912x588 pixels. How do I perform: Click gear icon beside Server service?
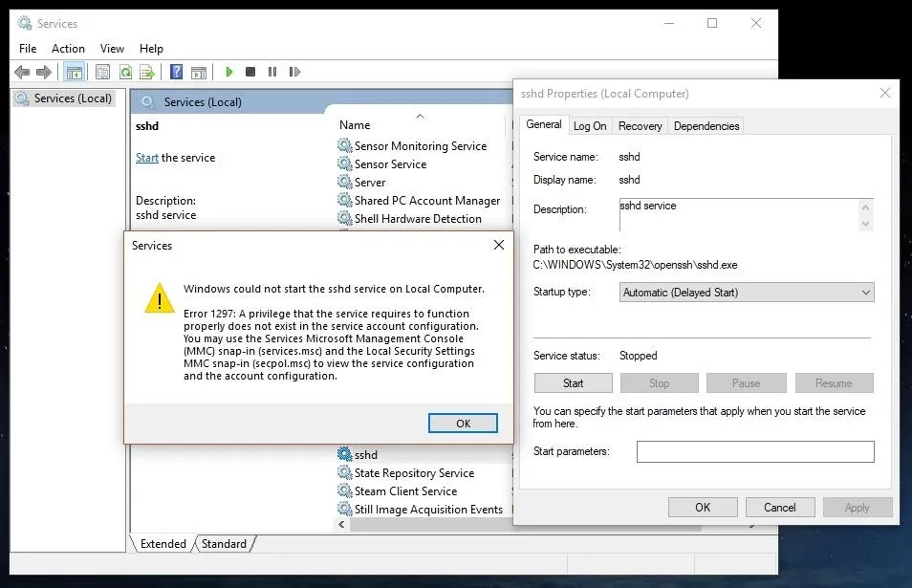(345, 182)
